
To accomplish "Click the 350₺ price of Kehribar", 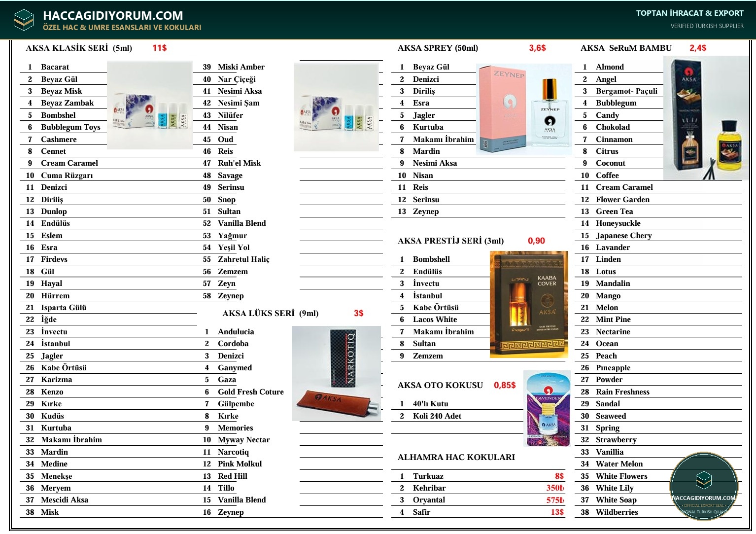I will click(x=555, y=488).
